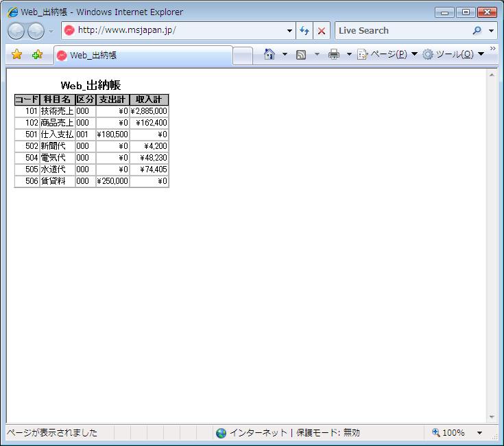Click the ¥4,200 amount cell
Viewport: 504px width, 446px height.
click(149, 146)
